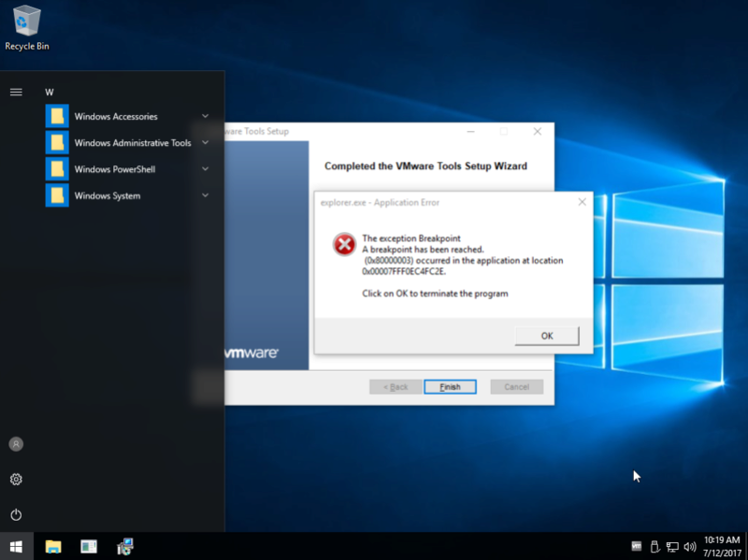Click the vmware logo in setup window
The image size is (748, 560).
pyautogui.click(x=252, y=353)
